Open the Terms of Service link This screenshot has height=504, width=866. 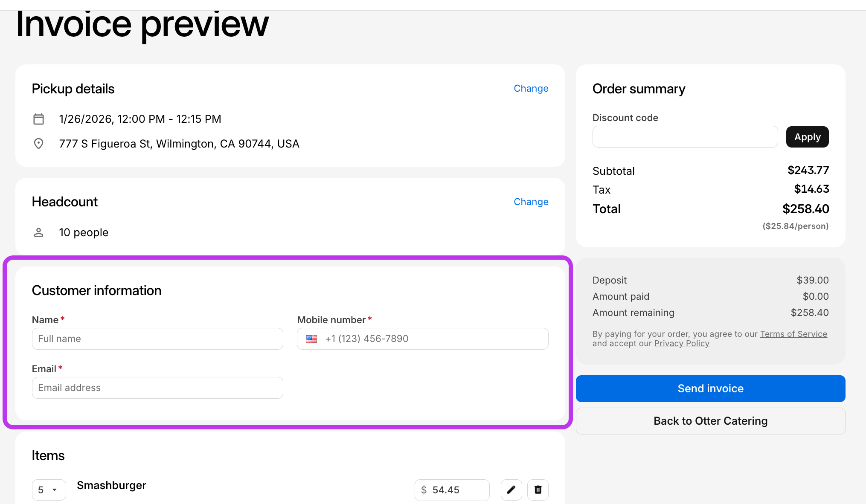793,334
